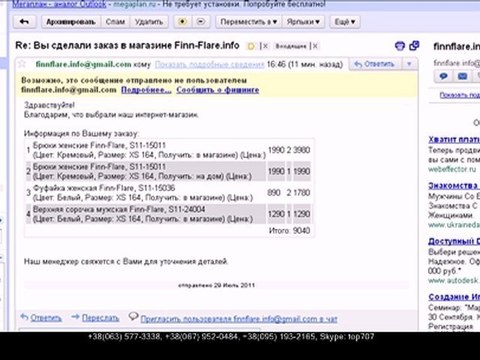
Task: Open the Доступный ad link
Action: pyautogui.click(x=454, y=241)
